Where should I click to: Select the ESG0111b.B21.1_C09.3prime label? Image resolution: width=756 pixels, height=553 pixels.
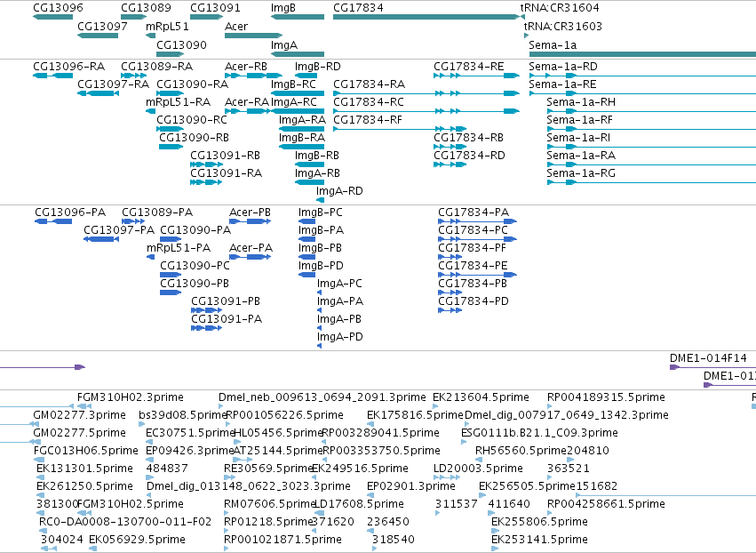click(x=539, y=432)
